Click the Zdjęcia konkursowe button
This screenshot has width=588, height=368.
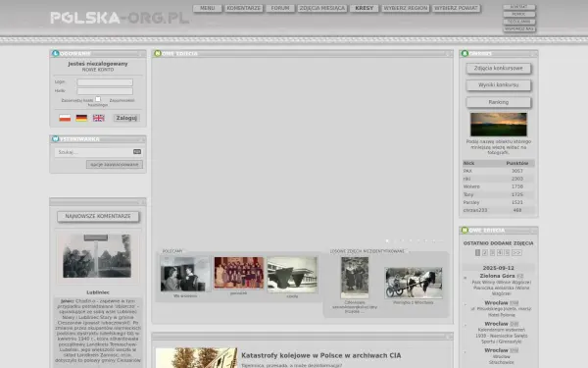pos(499,69)
